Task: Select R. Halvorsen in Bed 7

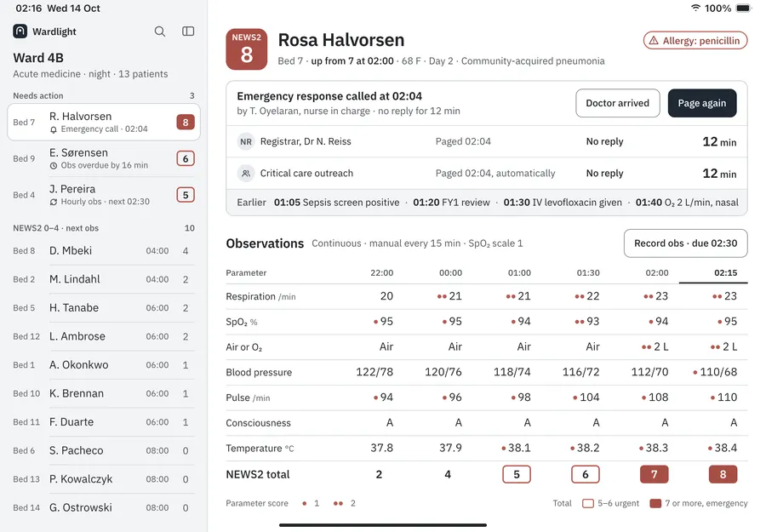Action: click(x=104, y=122)
